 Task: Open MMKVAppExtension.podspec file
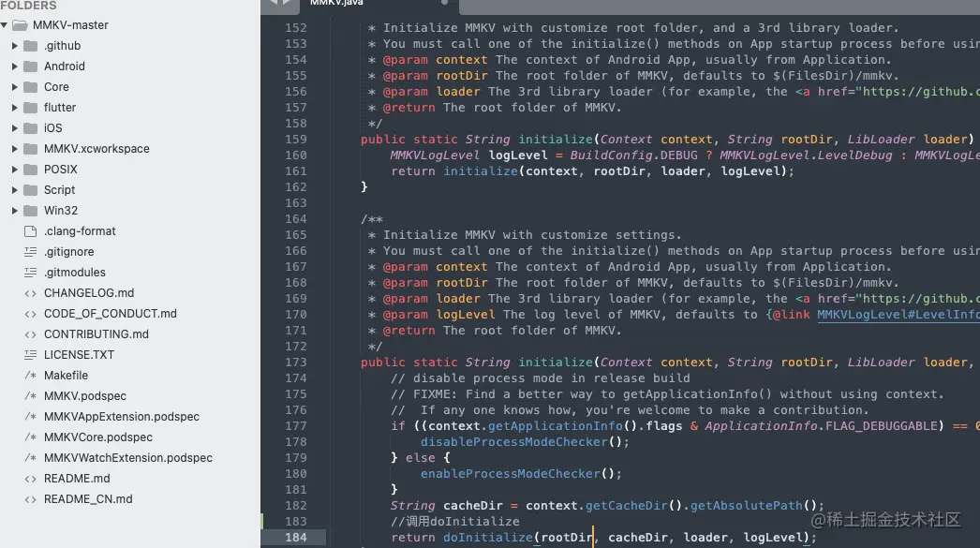(121, 417)
